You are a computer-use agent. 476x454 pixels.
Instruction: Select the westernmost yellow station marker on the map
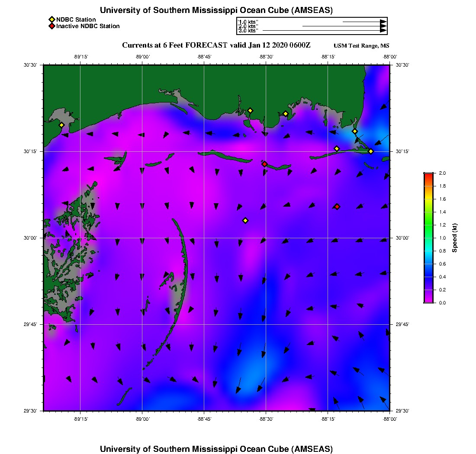[61, 125]
